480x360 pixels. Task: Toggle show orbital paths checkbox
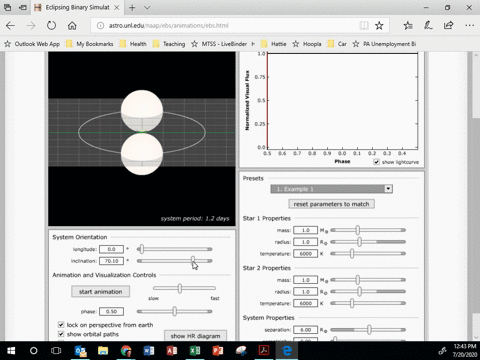point(61,334)
